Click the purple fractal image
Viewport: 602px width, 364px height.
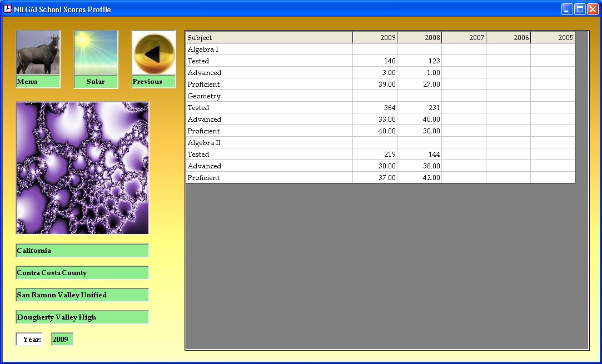tap(82, 168)
